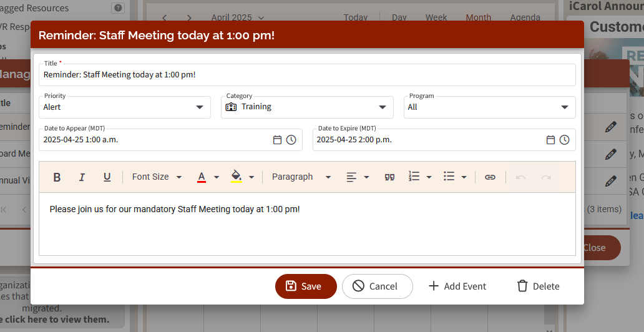
Task: Click the bulleted list icon
Action: (x=449, y=177)
